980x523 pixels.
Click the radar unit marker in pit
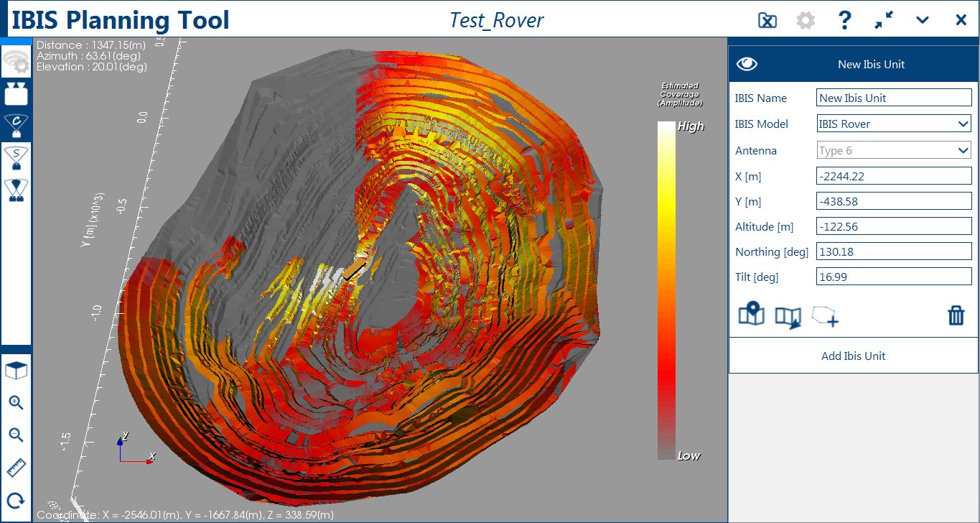click(x=355, y=270)
